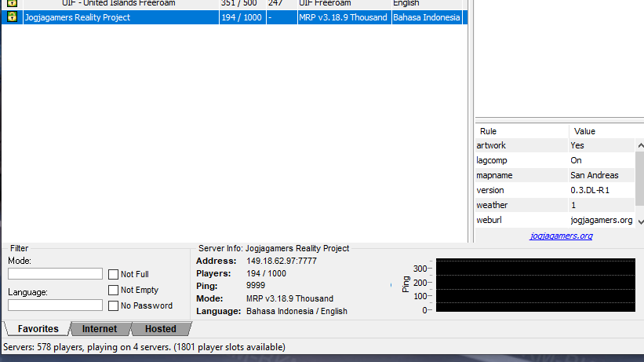Click the Server Info mode value MRP v3.18.9 Thousand
The height and width of the screenshot is (362, 644).
(x=289, y=298)
